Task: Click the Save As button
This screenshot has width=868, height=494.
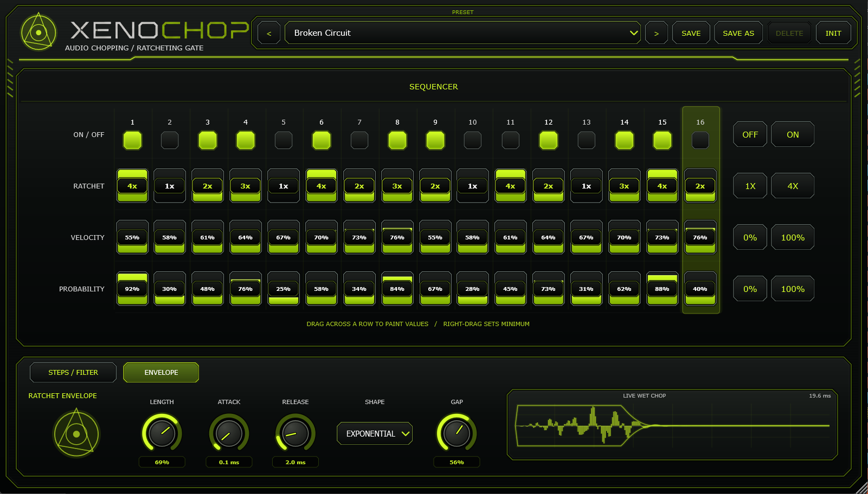Action: (x=738, y=33)
